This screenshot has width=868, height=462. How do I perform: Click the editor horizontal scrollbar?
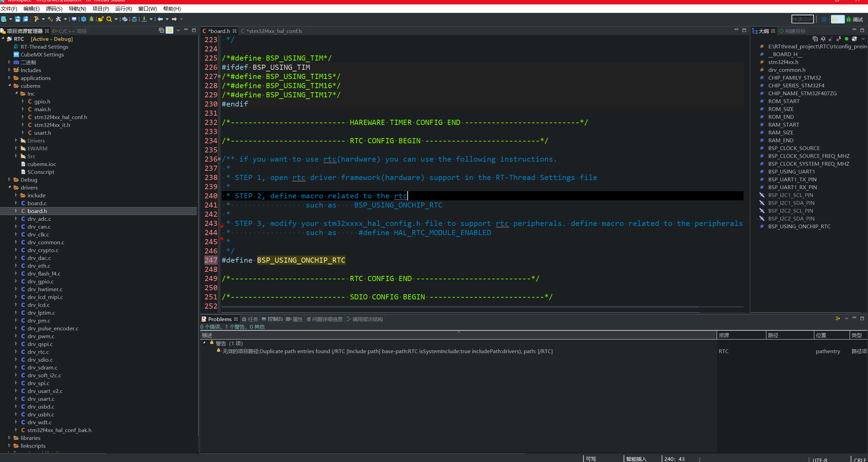click(x=459, y=307)
